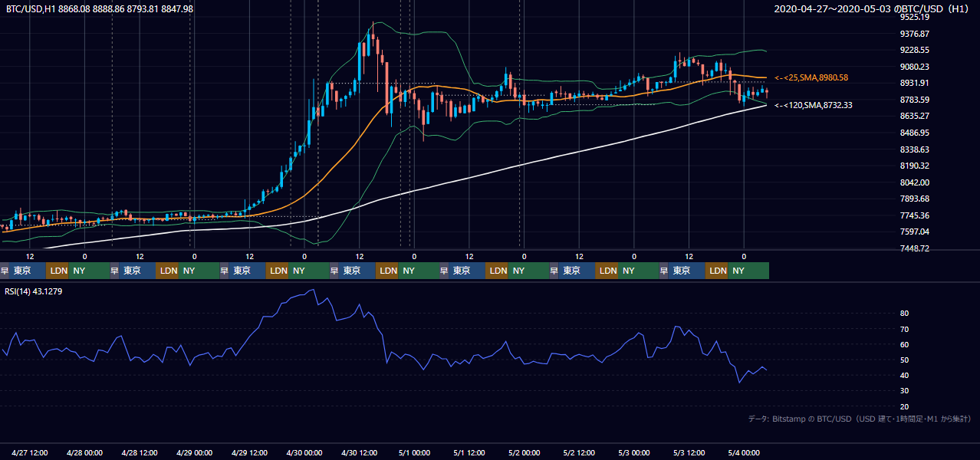Click the Bitstamp data source note
The width and height of the screenshot is (980, 460).
[x=860, y=419]
